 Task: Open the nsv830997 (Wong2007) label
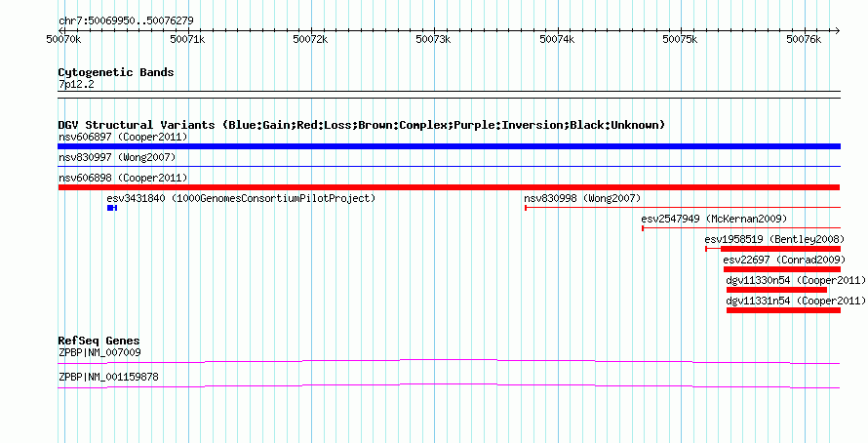click(x=117, y=157)
